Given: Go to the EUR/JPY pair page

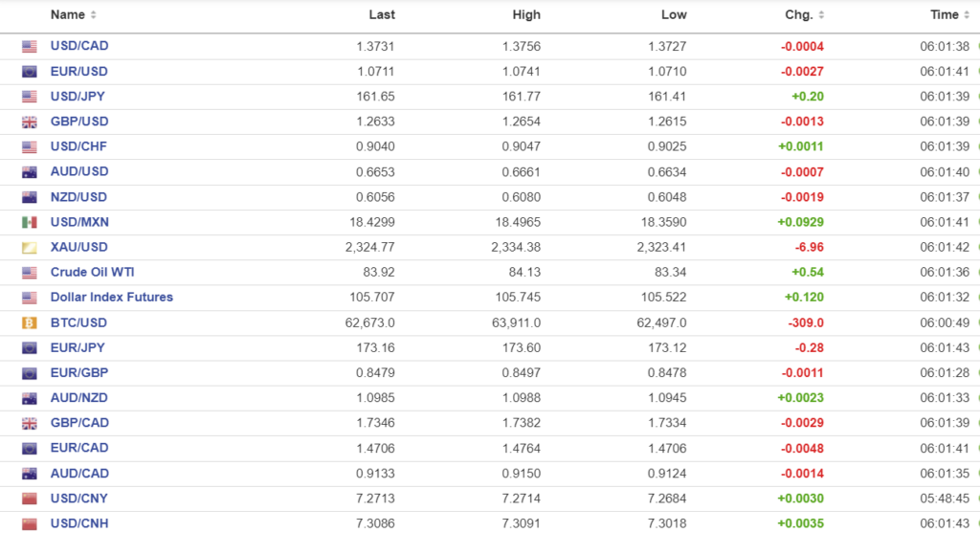Looking at the screenshot, I should click(x=78, y=347).
